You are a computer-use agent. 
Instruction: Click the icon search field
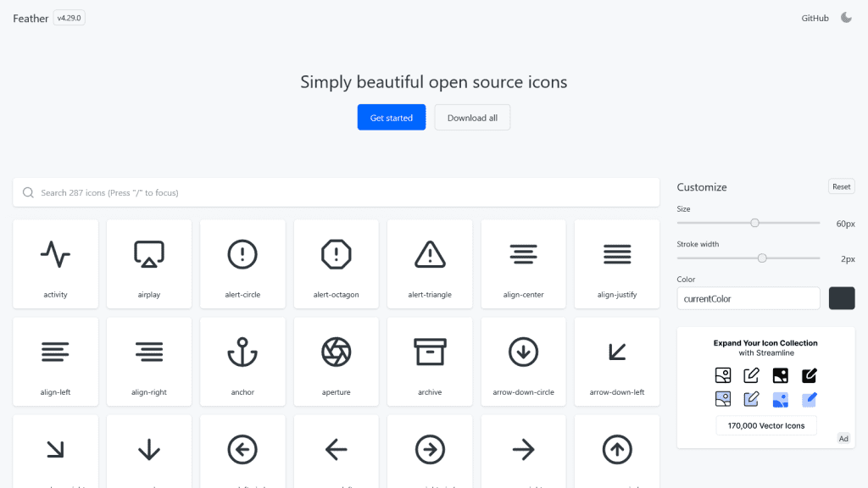pyautogui.click(x=337, y=192)
